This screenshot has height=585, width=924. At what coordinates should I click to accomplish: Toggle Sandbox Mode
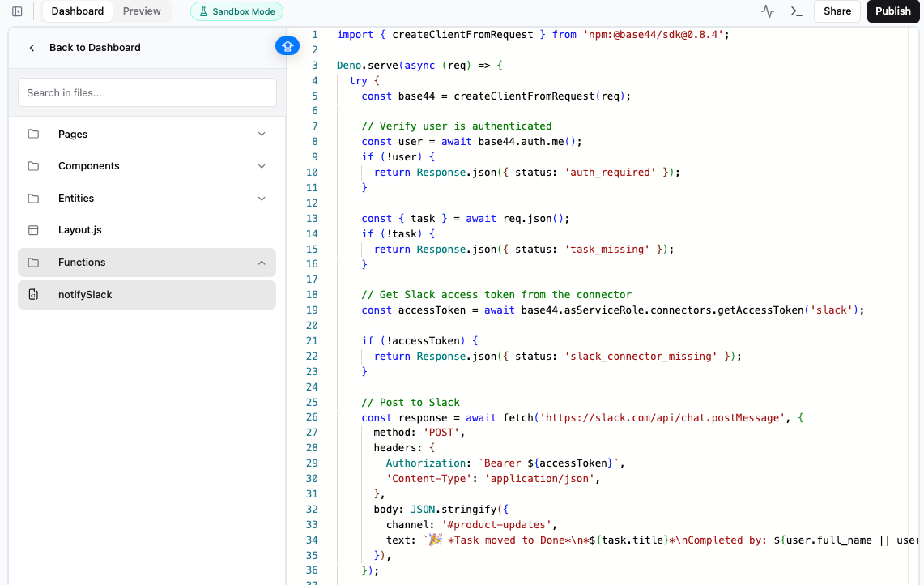(x=236, y=11)
